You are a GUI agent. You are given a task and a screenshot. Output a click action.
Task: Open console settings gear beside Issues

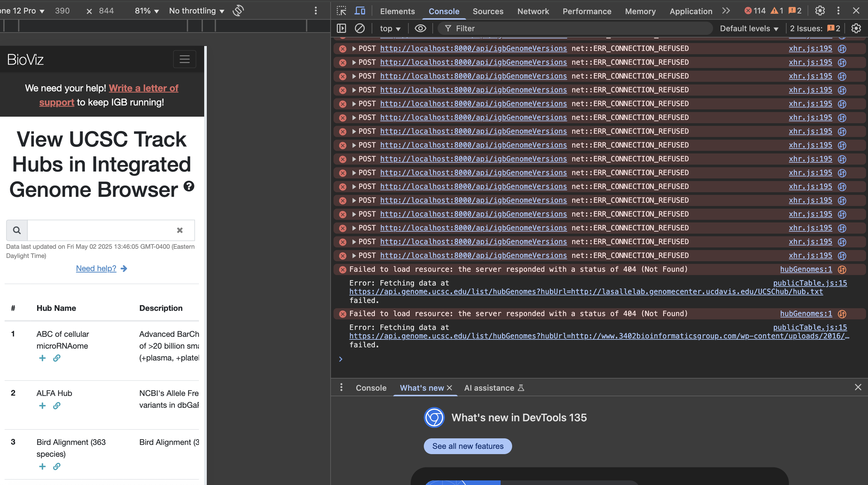[x=856, y=28]
